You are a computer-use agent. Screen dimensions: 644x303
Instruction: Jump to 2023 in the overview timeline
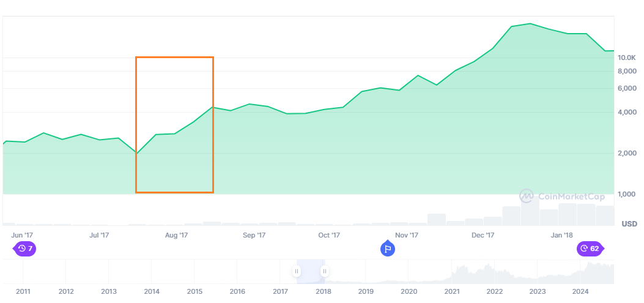tap(538, 291)
